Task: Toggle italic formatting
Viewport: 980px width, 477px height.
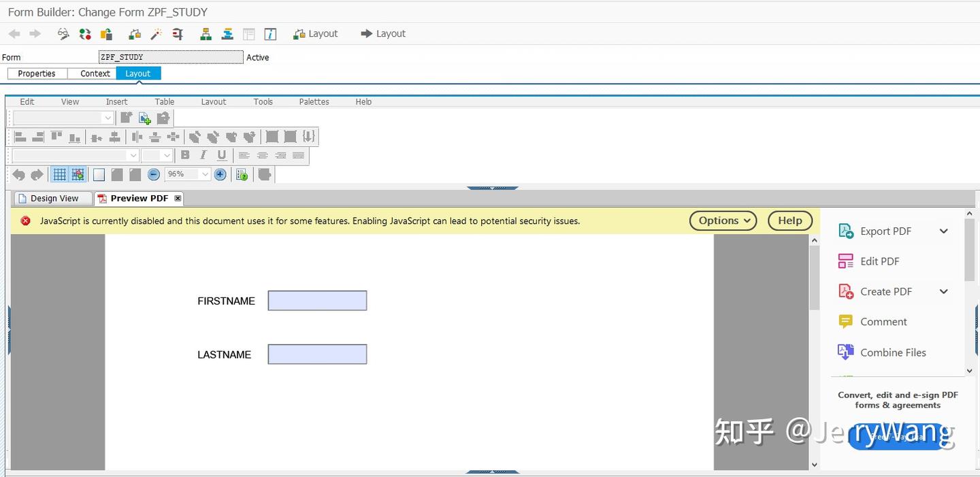Action: (202, 155)
